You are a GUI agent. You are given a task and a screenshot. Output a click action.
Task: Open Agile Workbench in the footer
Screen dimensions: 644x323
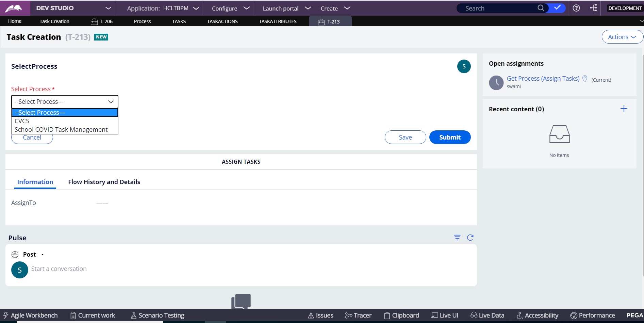point(31,316)
